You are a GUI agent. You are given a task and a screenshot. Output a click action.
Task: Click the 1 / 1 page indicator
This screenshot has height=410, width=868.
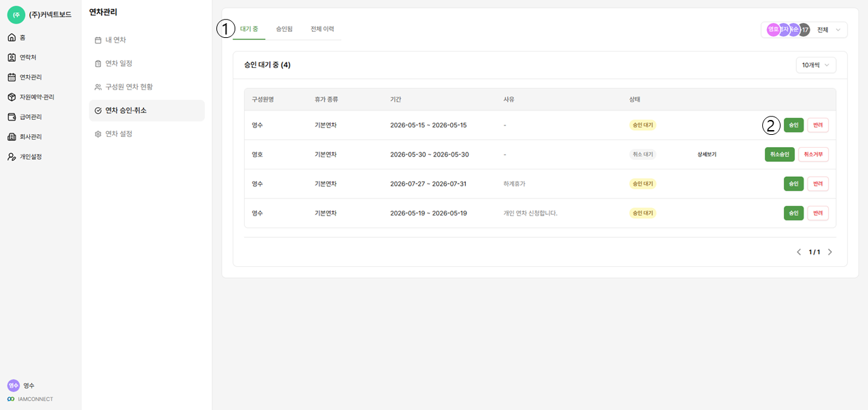click(x=814, y=252)
